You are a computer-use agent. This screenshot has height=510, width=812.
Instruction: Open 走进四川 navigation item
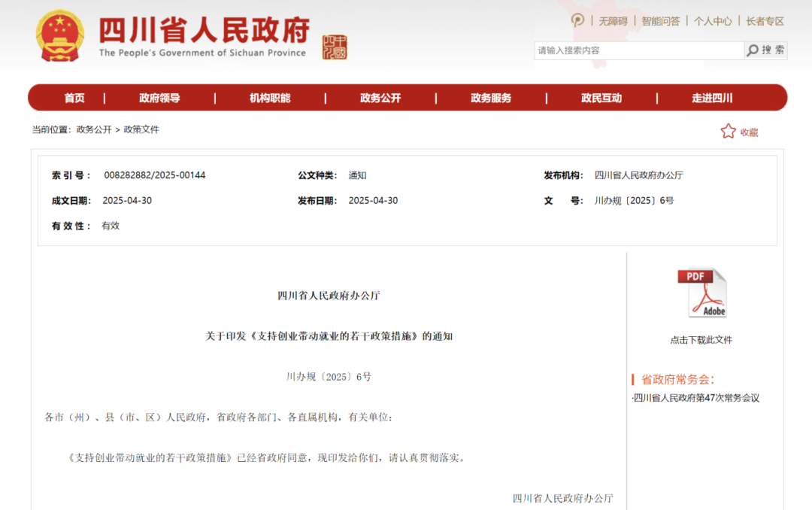click(712, 98)
